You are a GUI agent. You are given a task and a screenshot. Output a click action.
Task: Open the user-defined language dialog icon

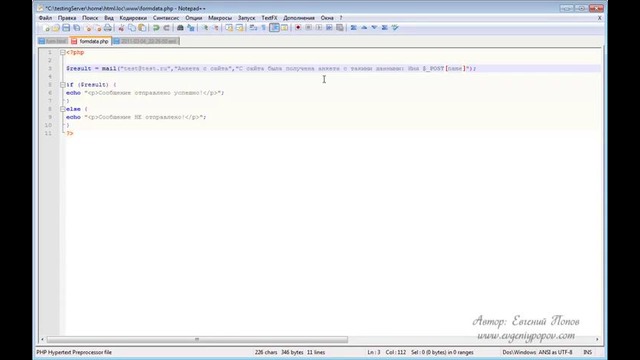tap(284, 28)
